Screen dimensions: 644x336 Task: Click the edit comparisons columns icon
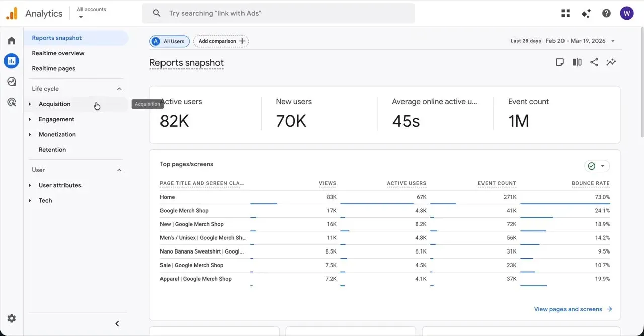tap(577, 62)
